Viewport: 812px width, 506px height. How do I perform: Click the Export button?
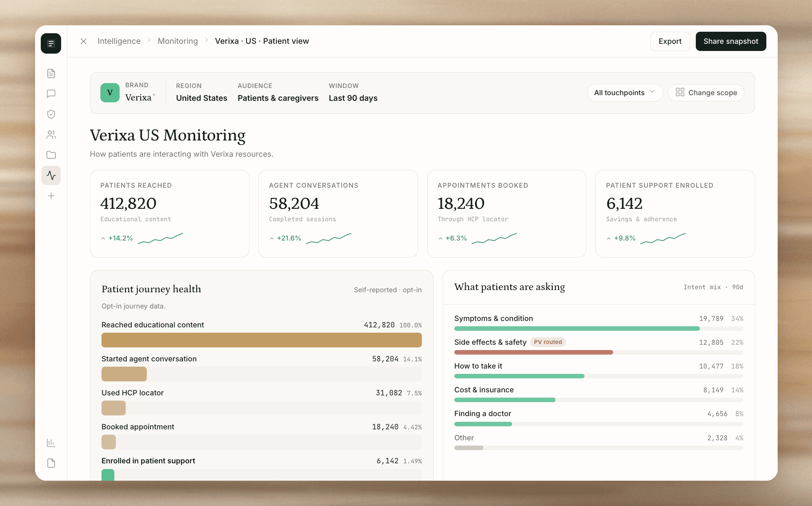tap(670, 41)
